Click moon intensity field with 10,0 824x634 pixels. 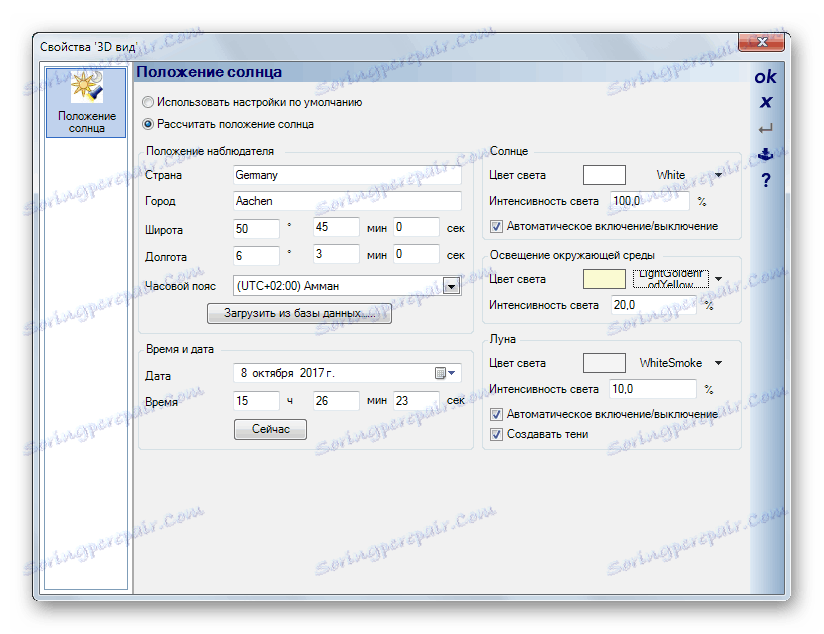[653, 389]
